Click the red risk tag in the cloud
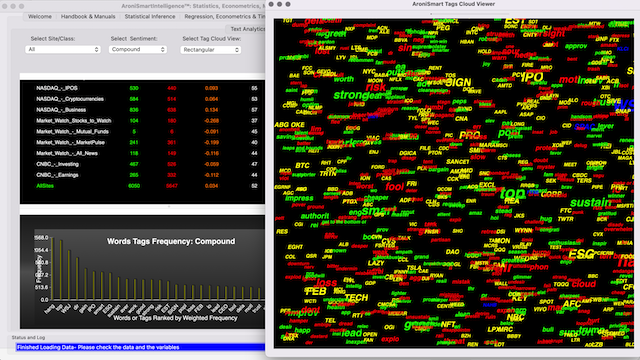 click(376, 87)
